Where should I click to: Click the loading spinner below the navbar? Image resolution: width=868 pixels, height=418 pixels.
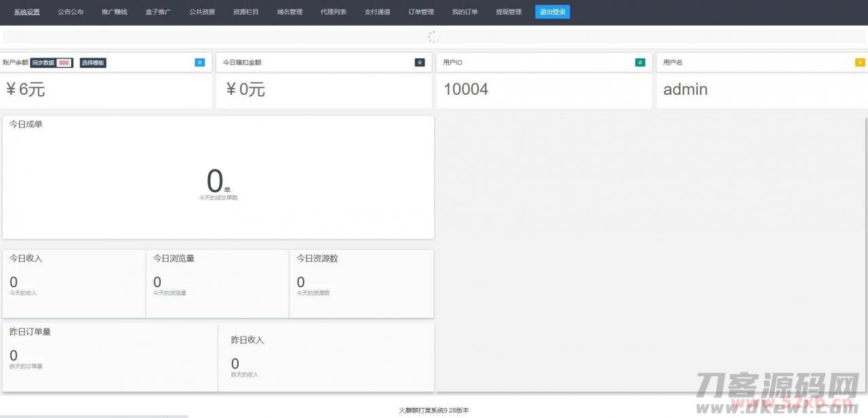434,37
